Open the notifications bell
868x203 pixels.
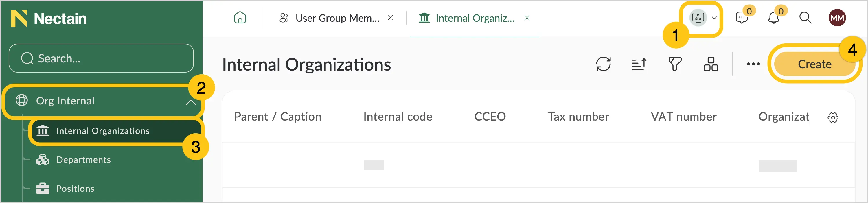coord(773,18)
